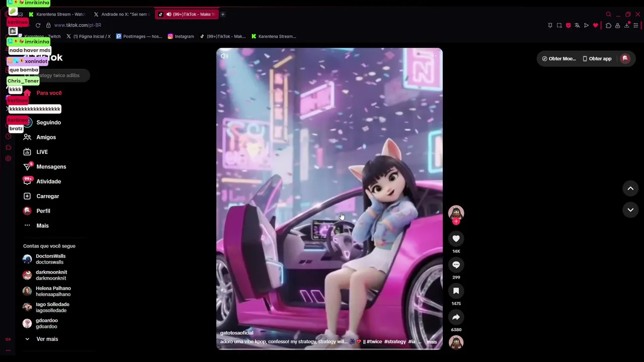
Task: Open the video's comments bubble icon
Action: 456,264
